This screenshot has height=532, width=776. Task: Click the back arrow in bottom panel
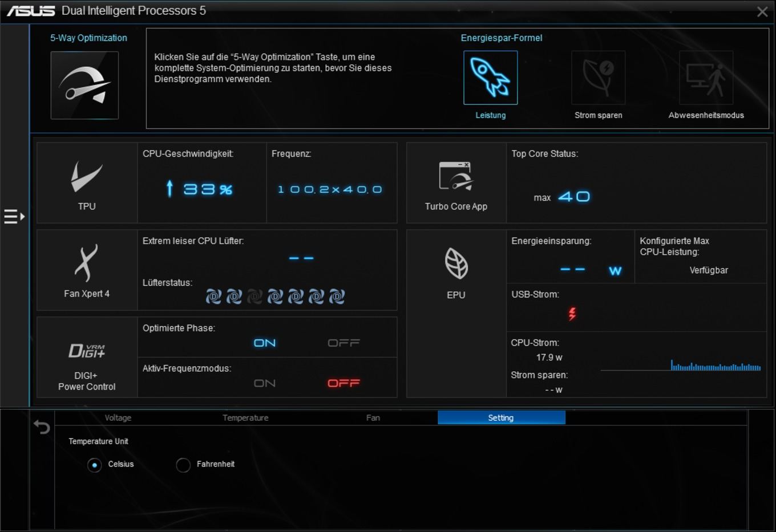(42, 427)
